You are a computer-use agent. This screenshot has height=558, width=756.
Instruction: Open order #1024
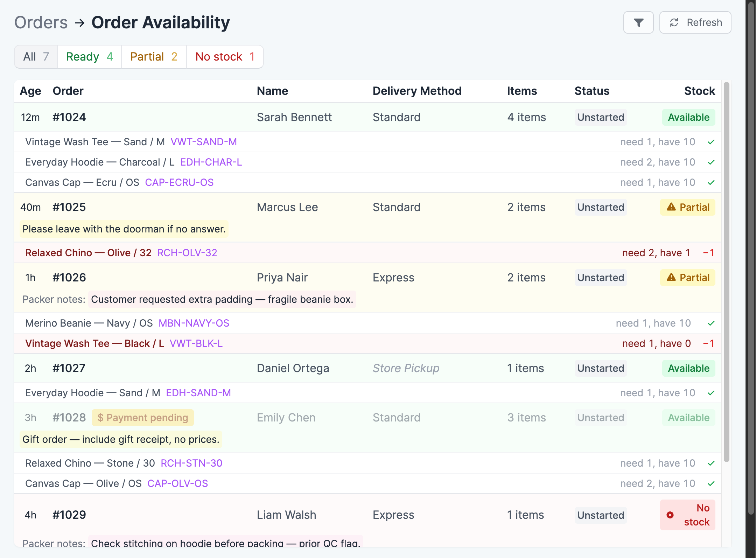pyautogui.click(x=69, y=117)
